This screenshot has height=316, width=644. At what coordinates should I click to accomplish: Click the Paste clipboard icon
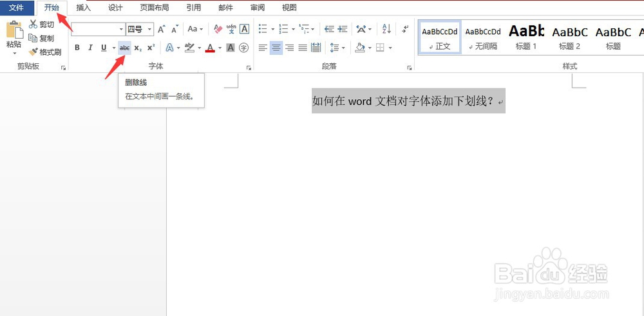coord(14,30)
